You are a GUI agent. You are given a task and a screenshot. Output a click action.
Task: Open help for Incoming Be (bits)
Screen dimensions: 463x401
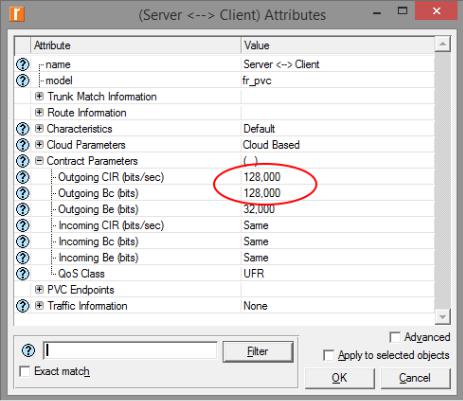coord(23,257)
